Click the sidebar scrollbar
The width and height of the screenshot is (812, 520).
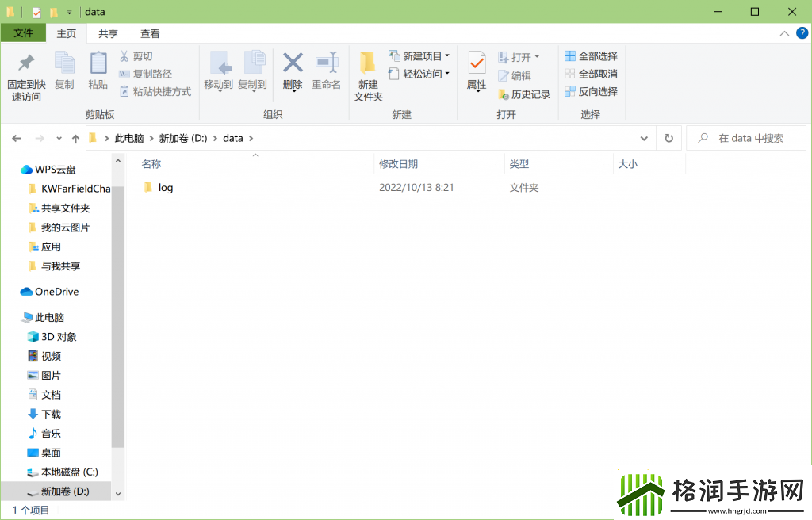point(118,317)
